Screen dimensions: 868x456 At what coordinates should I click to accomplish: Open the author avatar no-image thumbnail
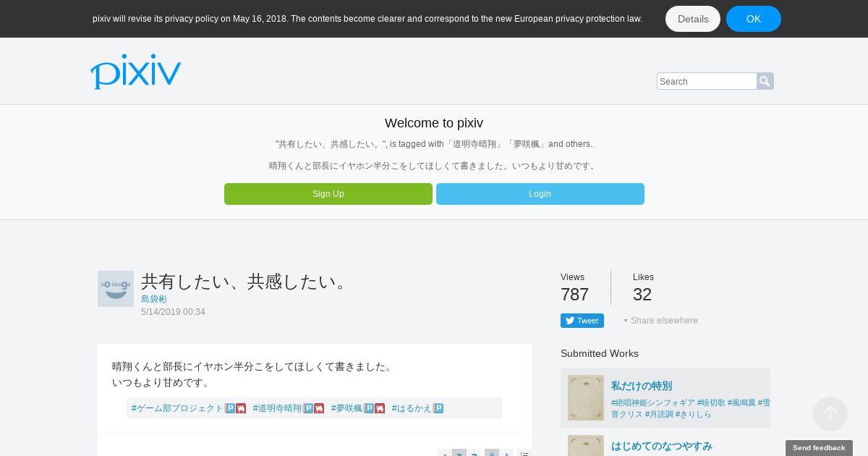pos(116,289)
